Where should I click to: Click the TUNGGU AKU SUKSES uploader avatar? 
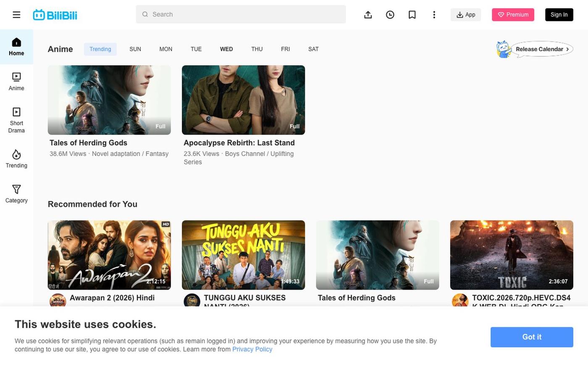coord(192,301)
